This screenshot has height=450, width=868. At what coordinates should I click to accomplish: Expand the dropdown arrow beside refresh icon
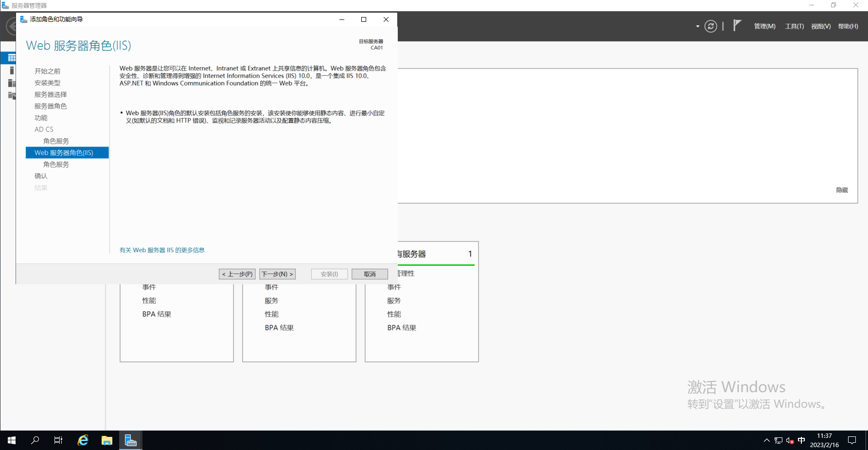[698, 26]
